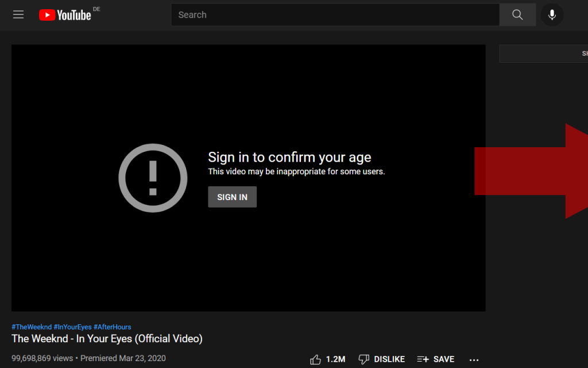Open the #InYourEyes hashtag link

[x=72, y=327]
